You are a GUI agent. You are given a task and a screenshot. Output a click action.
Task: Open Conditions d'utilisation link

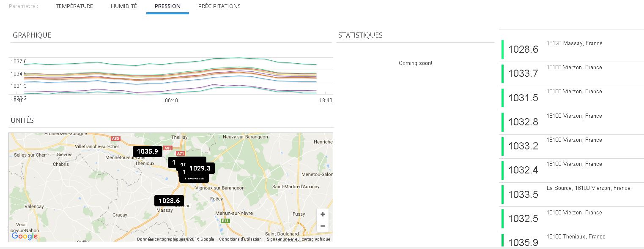pos(240,239)
